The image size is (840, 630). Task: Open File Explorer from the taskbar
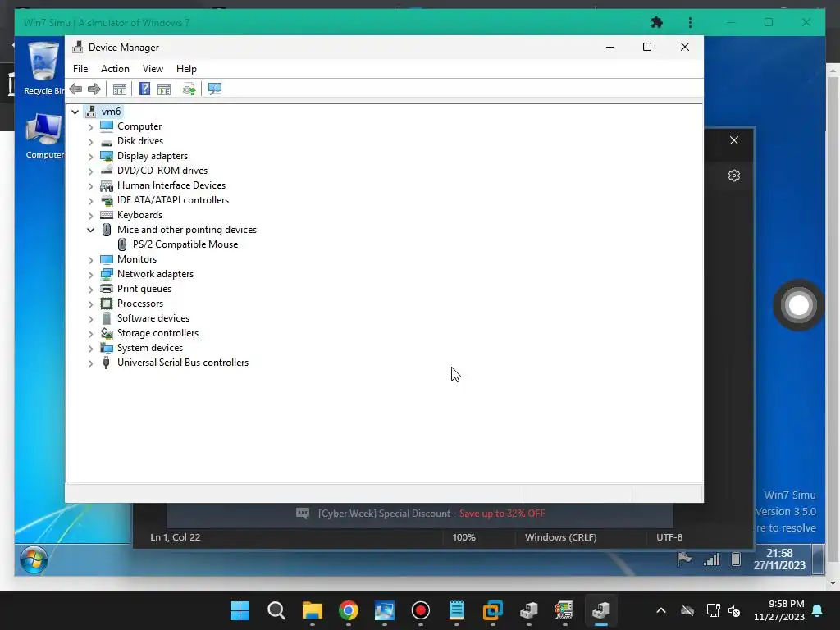[x=313, y=610]
